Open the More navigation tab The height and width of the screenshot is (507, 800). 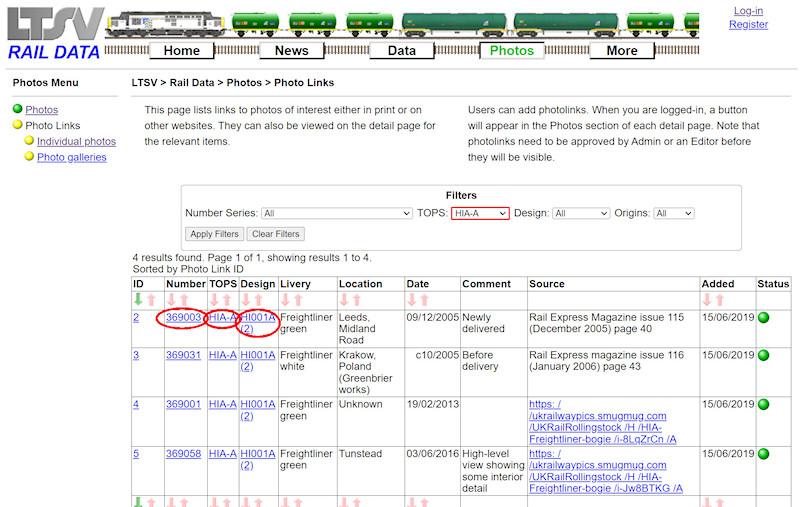[x=621, y=51]
